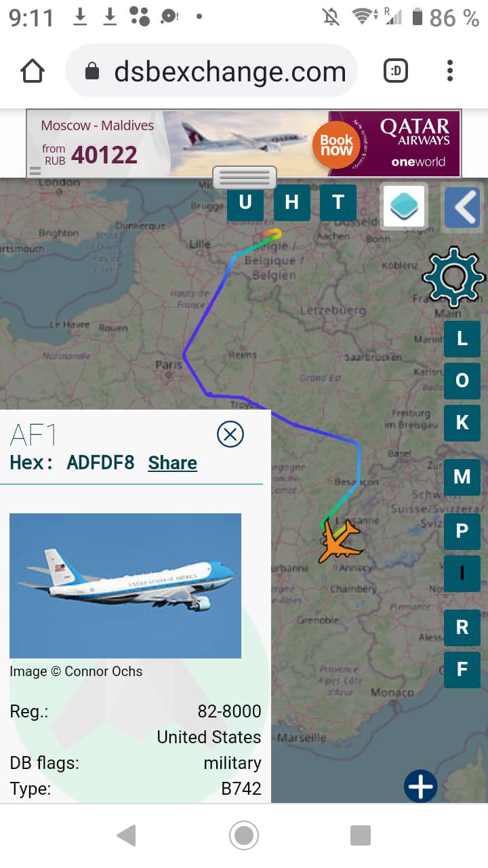Select the orange aircraft on the map
Screen dimensions: 488x868
[340, 540]
